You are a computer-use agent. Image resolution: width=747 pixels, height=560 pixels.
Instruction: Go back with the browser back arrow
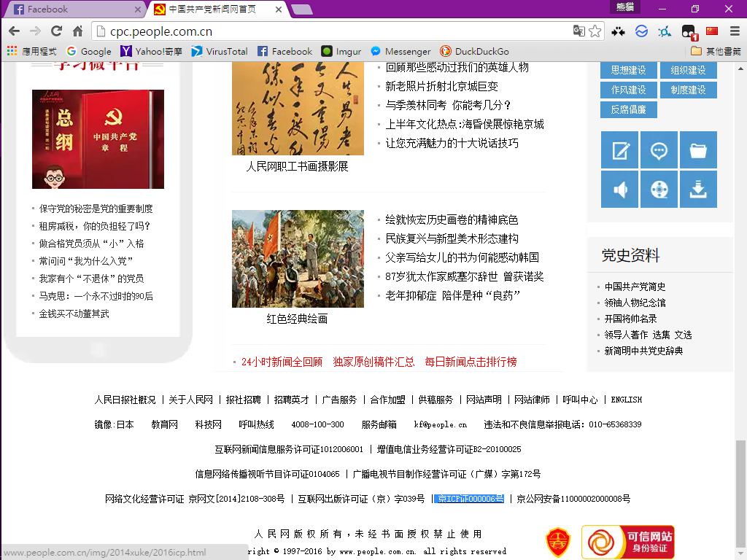(x=15, y=31)
